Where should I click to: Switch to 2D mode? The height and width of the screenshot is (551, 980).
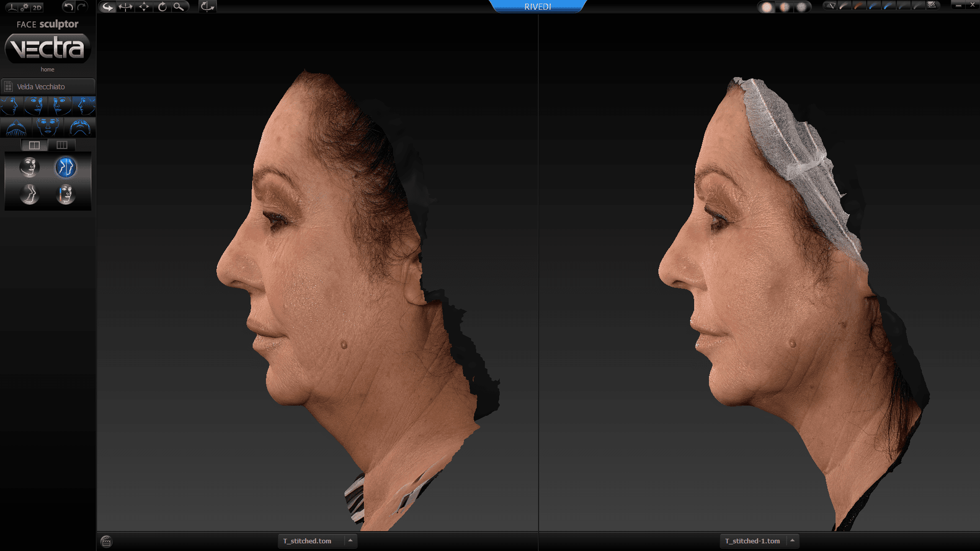37,7
